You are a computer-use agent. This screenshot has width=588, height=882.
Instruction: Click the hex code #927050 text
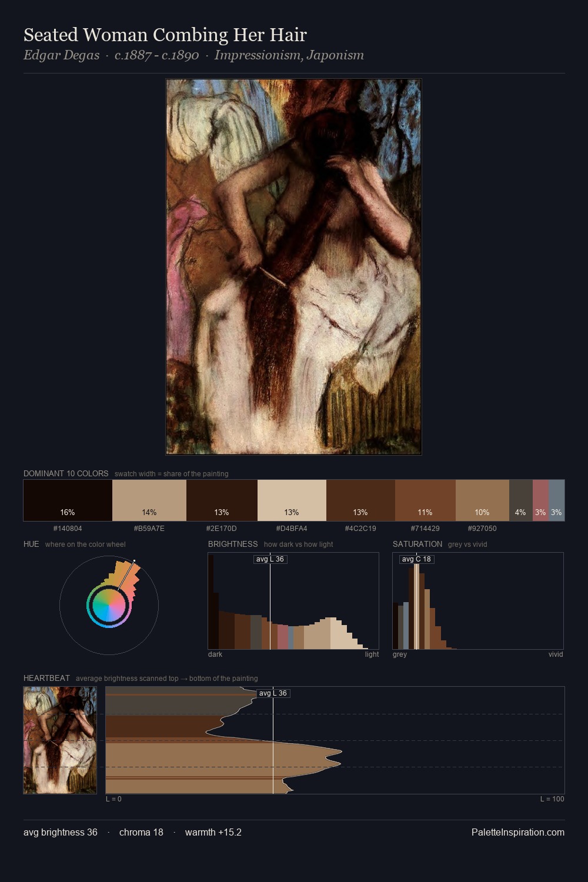tap(482, 529)
